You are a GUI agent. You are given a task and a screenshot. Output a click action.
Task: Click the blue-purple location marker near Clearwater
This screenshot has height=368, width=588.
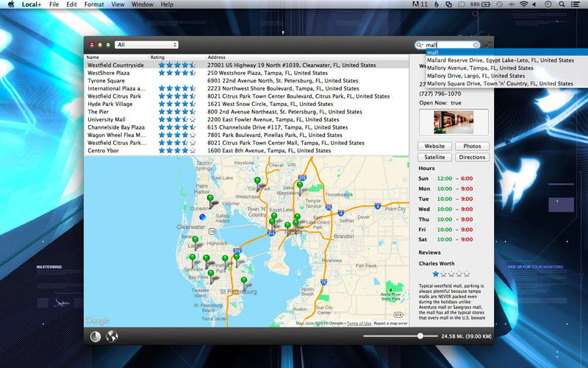pos(204,216)
